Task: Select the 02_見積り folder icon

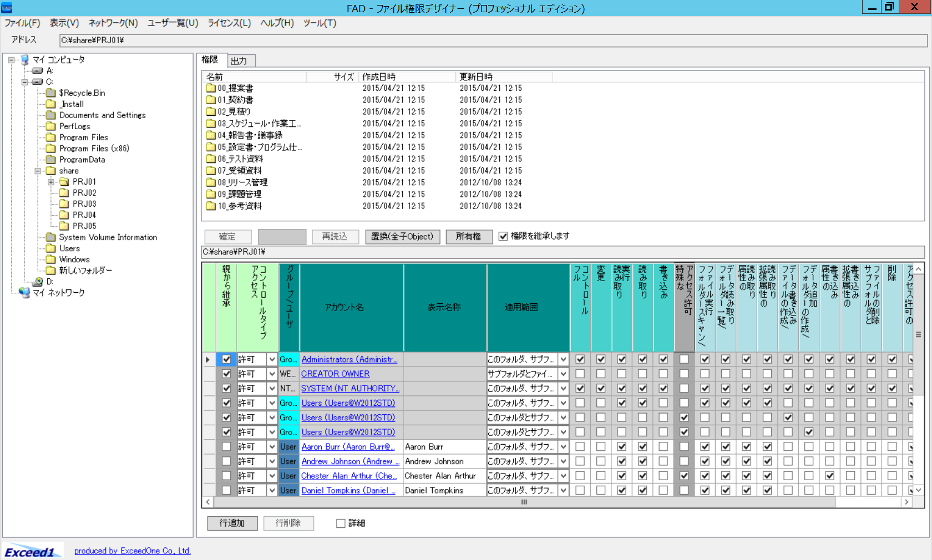Action: (211, 111)
